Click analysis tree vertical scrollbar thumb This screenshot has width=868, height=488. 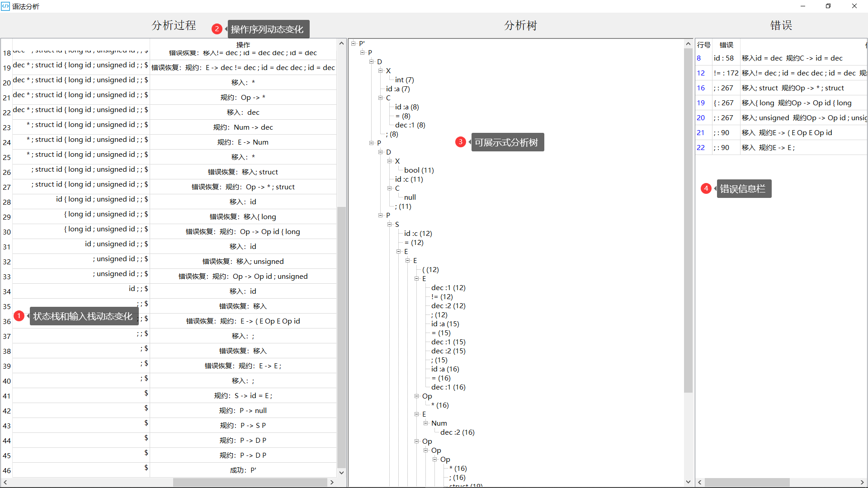[x=689, y=221]
